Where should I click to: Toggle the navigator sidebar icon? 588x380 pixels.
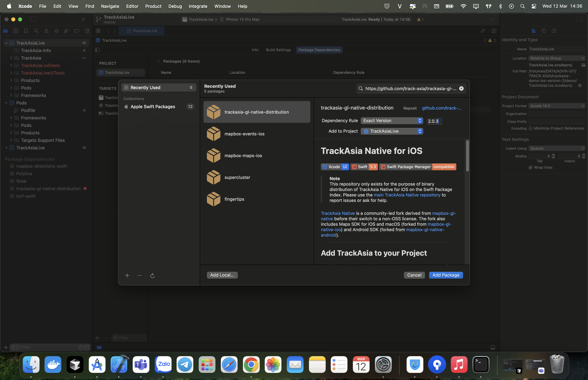33,19
